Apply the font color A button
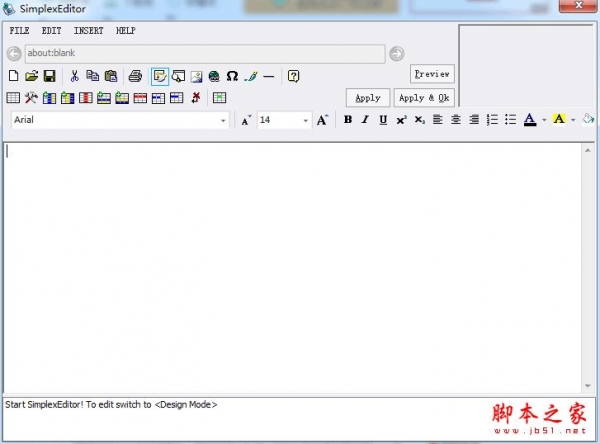 530,120
